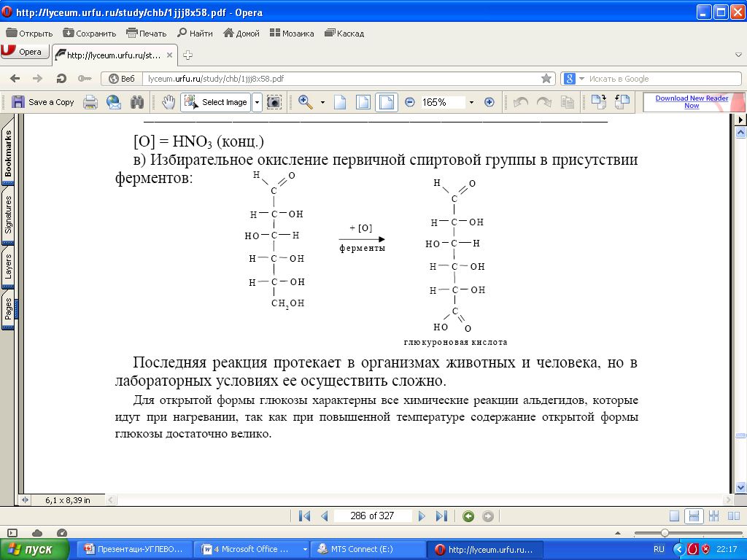
Task: Click Найти in Opera toolbar
Action: (x=195, y=34)
